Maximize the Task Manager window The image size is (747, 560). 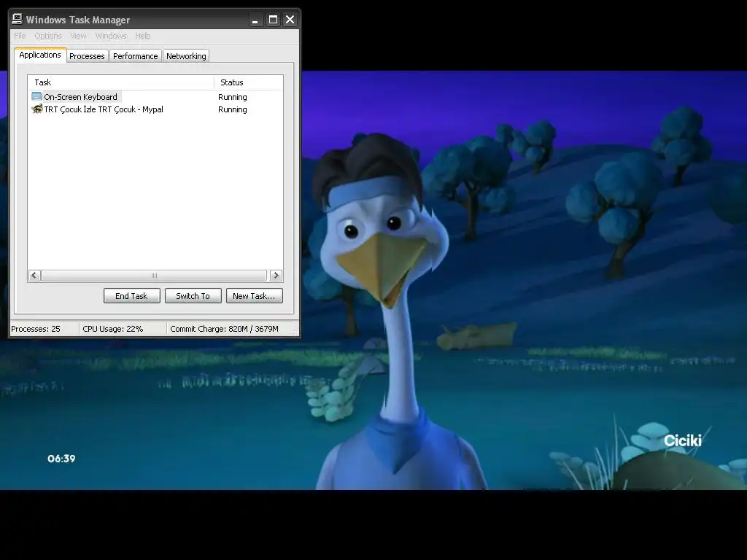[x=273, y=20]
